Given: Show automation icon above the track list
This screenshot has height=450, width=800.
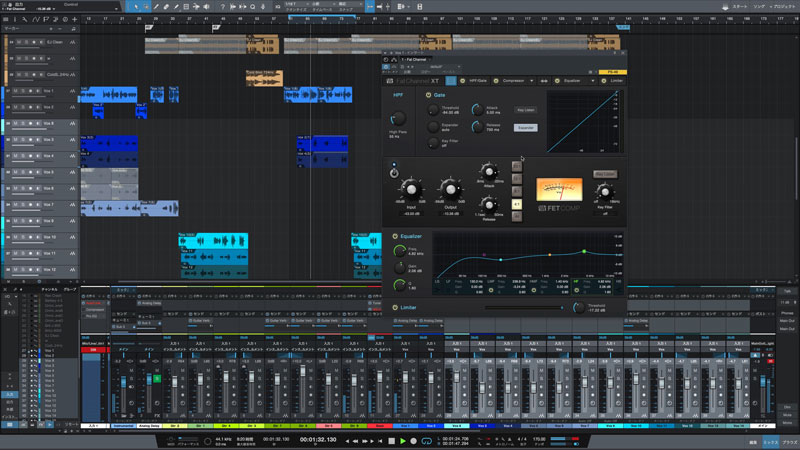Looking at the screenshot, I should 36,19.
